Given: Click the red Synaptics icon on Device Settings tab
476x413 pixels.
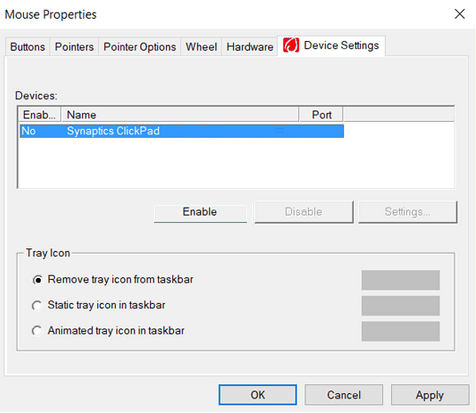Looking at the screenshot, I should tap(291, 45).
